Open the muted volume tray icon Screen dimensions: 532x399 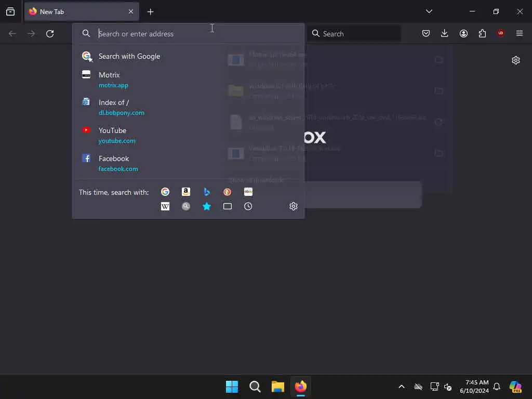pos(448,387)
